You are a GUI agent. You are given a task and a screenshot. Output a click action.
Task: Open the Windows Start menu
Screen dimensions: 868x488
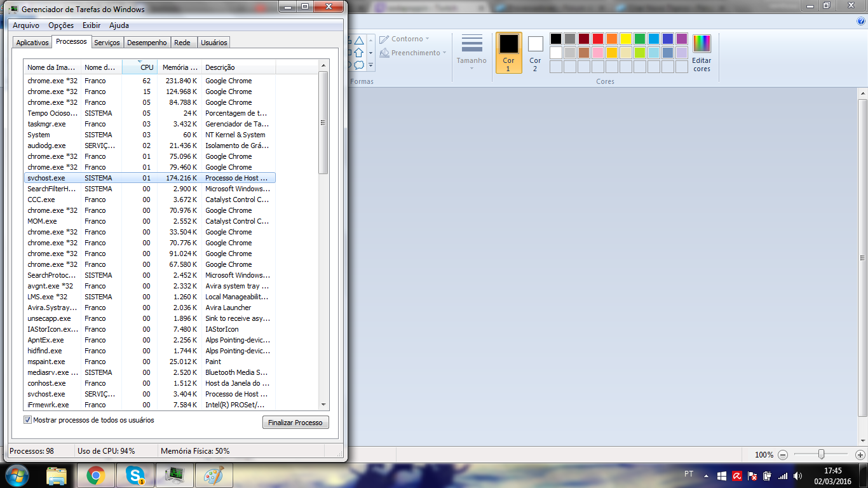pos(17,475)
